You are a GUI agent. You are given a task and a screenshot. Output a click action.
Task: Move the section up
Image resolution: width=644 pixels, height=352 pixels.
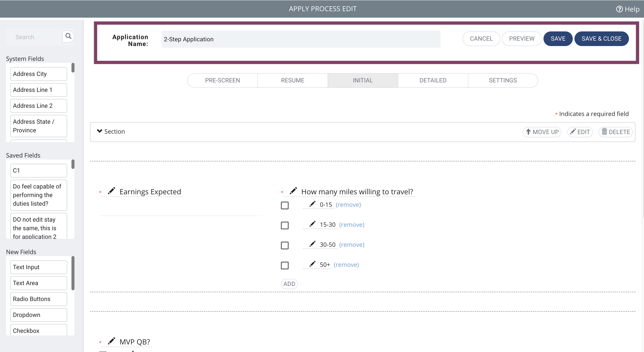click(x=542, y=132)
